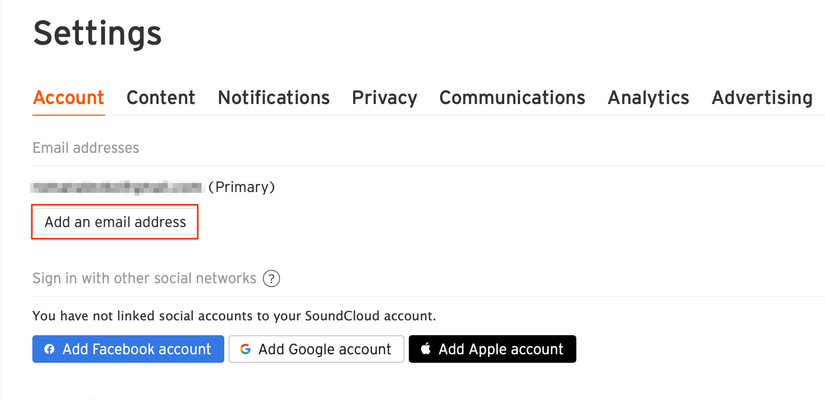Image resolution: width=825 pixels, height=400 pixels.
Task: View the Analytics settings tab
Action: (648, 97)
